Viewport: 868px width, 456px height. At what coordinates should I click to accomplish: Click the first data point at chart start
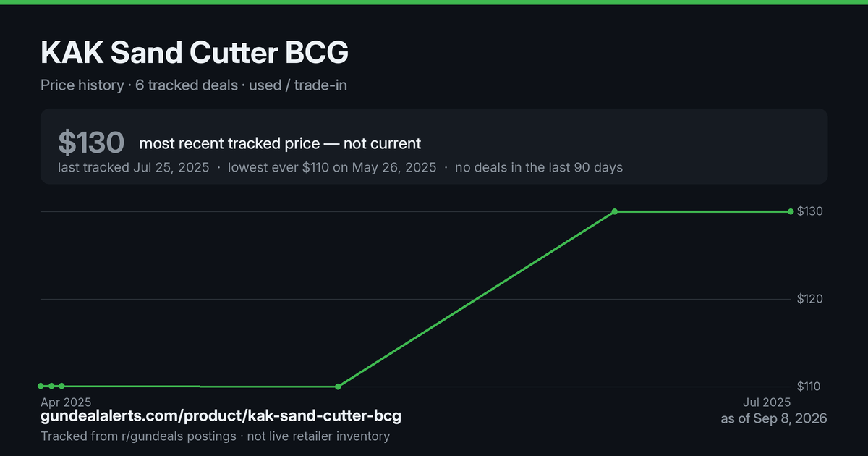41,387
